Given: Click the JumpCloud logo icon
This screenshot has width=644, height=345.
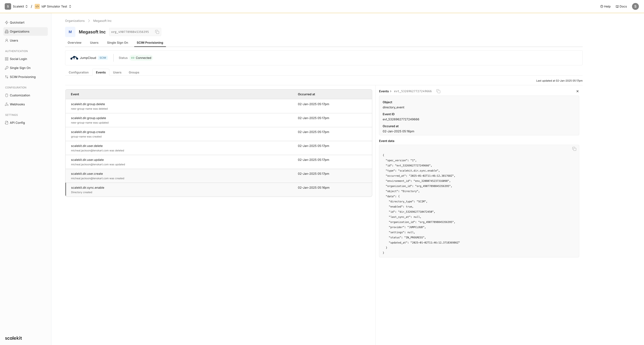Looking at the screenshot, I should 74,58.
